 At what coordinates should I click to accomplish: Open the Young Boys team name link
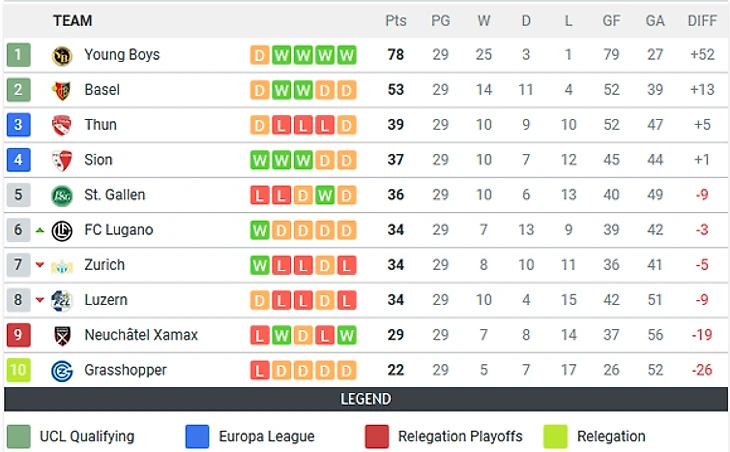(121, 55)
